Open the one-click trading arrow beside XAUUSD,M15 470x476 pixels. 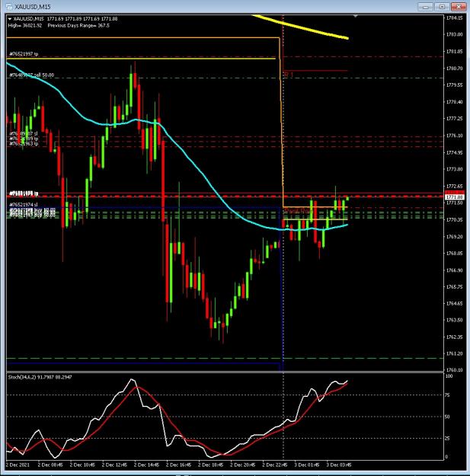tap(9, 19)
